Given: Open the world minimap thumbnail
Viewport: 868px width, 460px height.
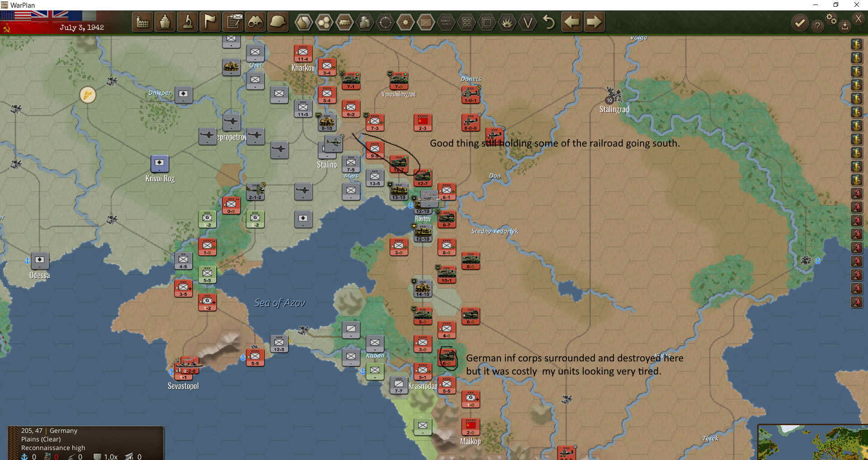Looking at the screenshot, I should (x=813, y=442).
